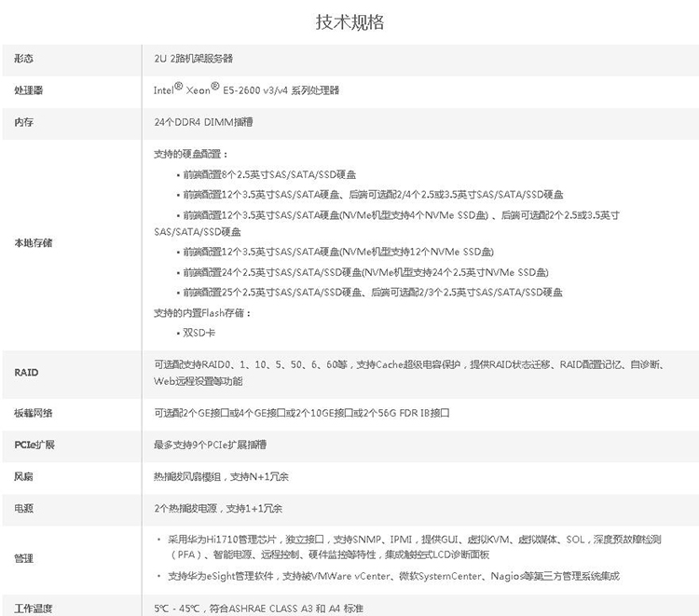The width and height of the screenshot is (699, 616).
Task: Click the 支持的硬盘配置 subheading
Action: [x=191, y=154]
